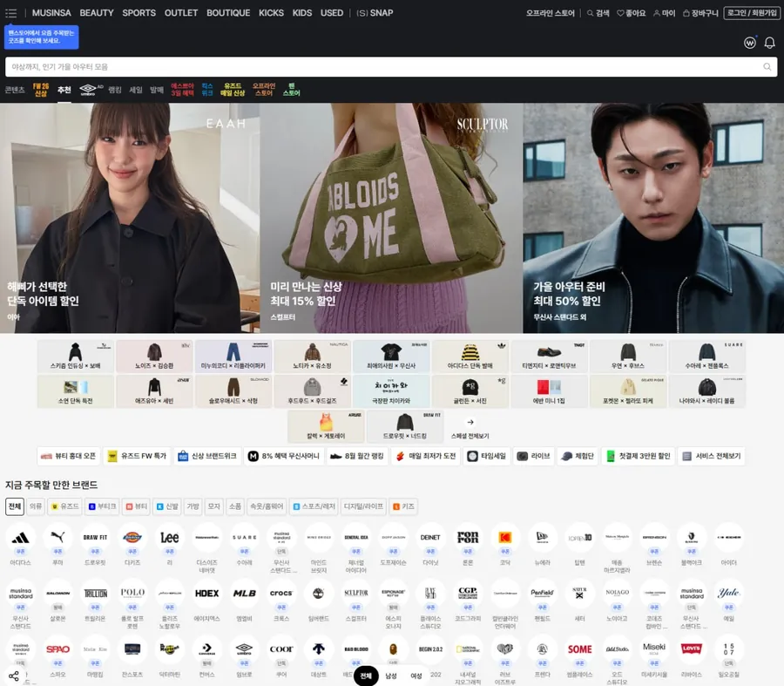
Task: Click the Converse brand logo
Action: tap(207, 649)
